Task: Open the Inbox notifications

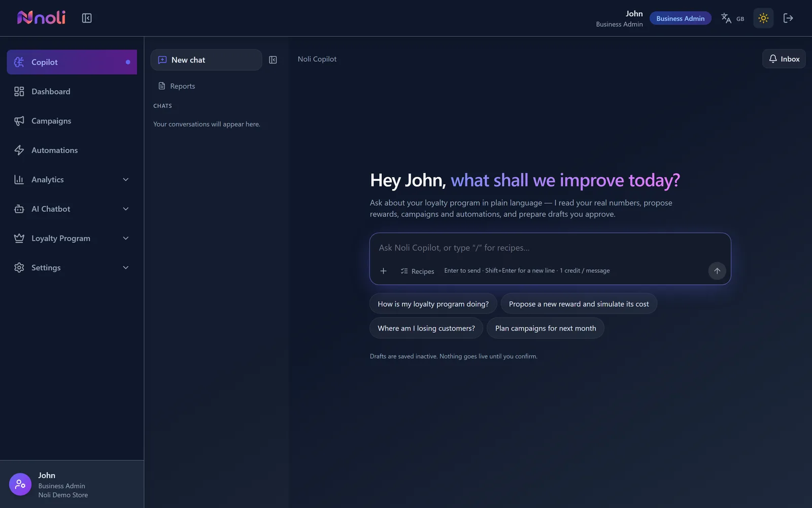Action: (784, 59)
